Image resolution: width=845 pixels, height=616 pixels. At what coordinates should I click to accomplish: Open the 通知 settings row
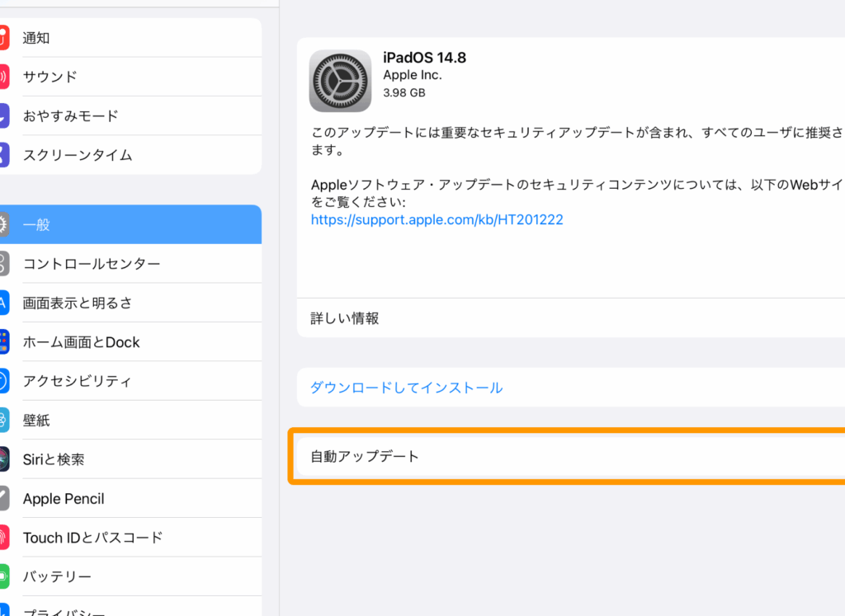click(131, 38)
